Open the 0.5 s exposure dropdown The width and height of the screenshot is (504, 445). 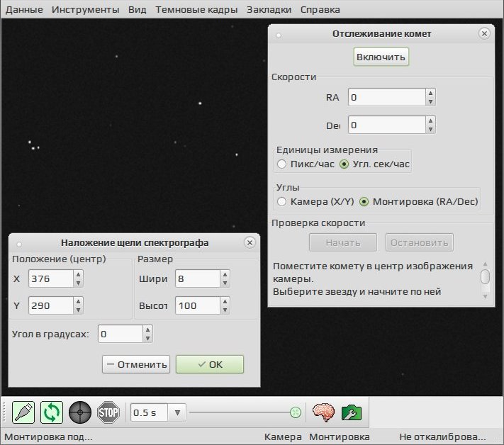click(x=177, y=412)
